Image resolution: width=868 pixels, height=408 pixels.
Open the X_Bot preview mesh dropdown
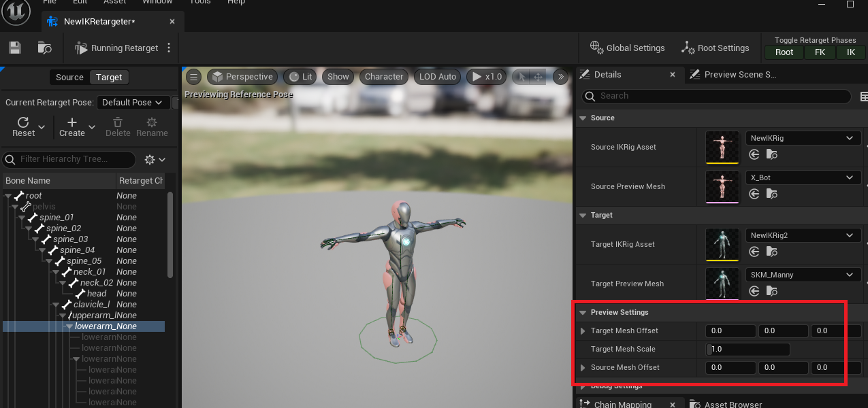click(x=803, y=177)
